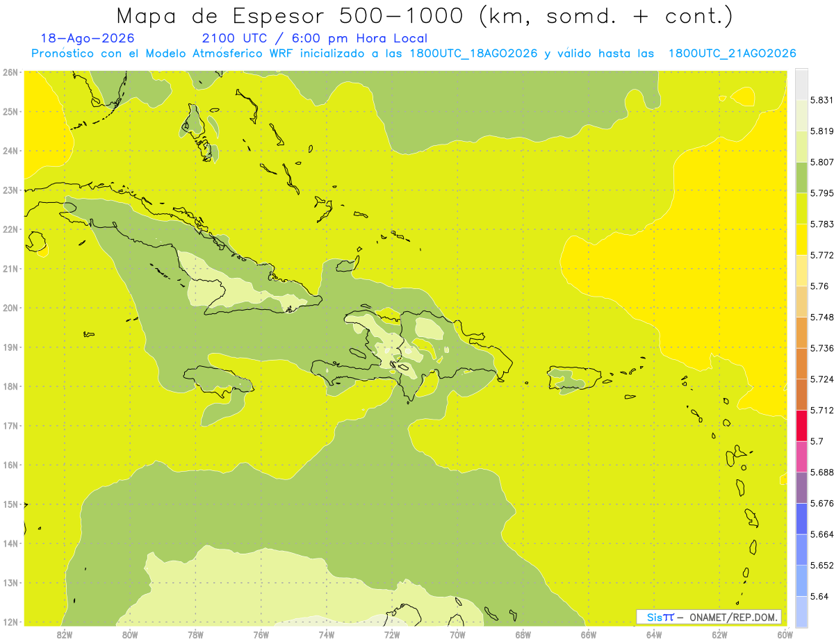
Task: Click the 70W longitude label
Action: (457, 634)
